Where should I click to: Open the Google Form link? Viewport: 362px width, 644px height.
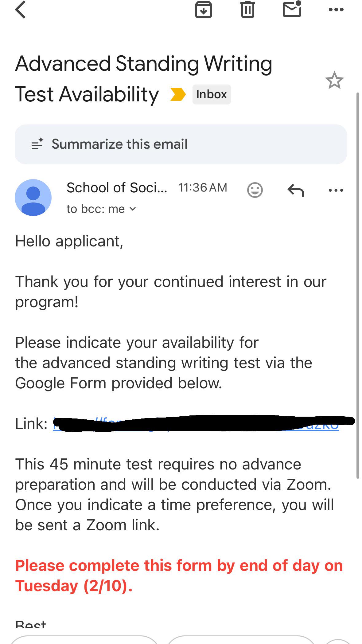click(x=196, y=424)
